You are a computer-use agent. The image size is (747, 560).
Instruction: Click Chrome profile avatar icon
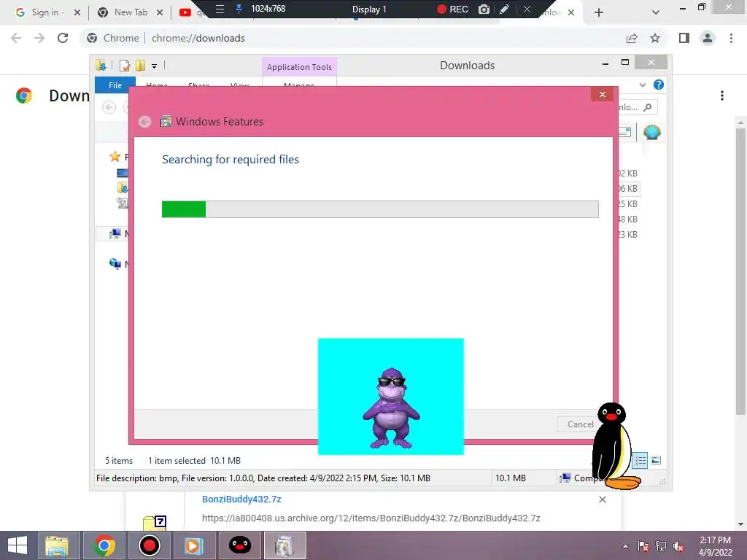pos(708,38)
